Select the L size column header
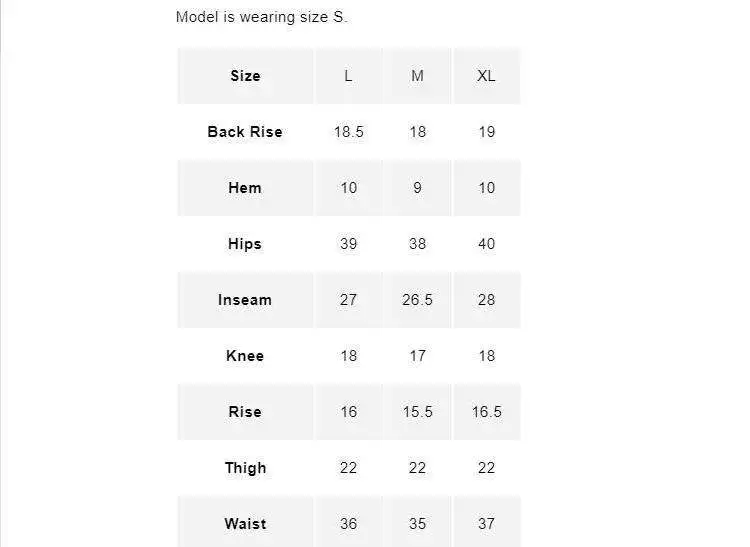 pyautogui.click(x=348, y=76)
